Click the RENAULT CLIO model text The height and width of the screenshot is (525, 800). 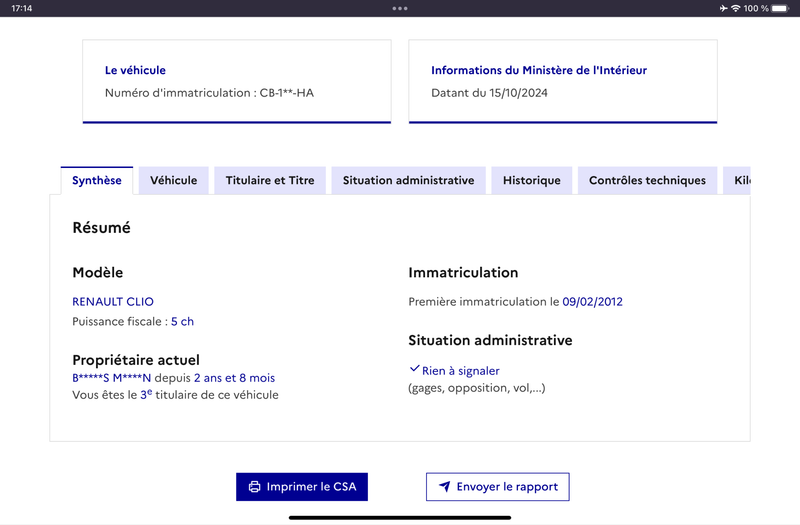113,302
